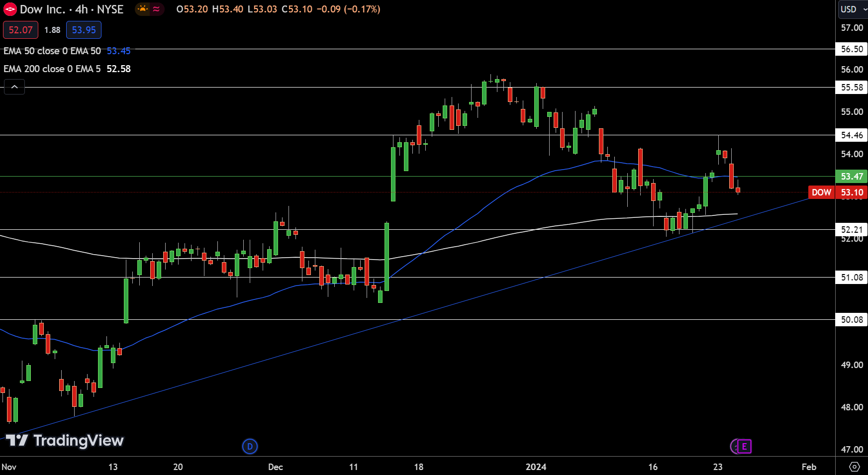Click the 57.00 price scale label
The width and height of the screenshot is (868, 475).
(x=852, y=28)
